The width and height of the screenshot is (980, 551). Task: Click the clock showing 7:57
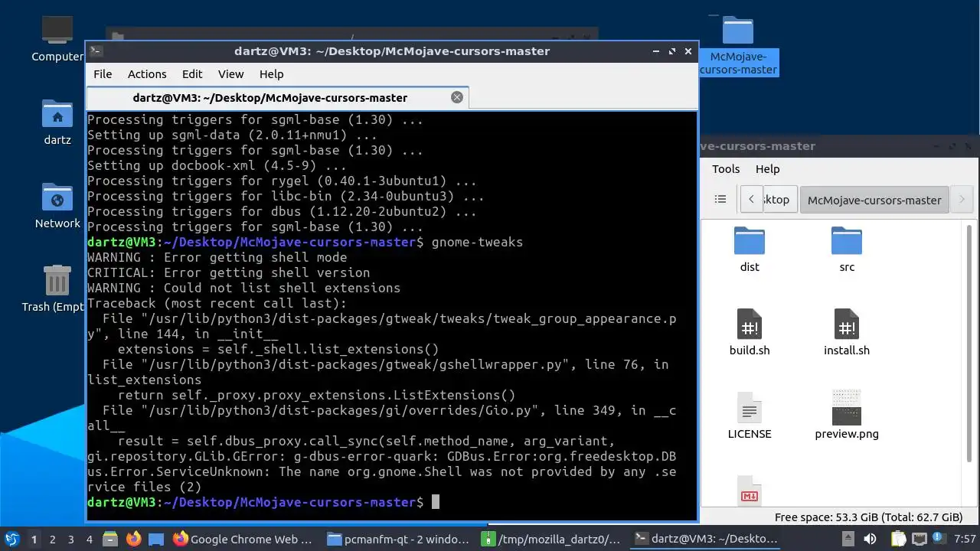click(965, 539)
